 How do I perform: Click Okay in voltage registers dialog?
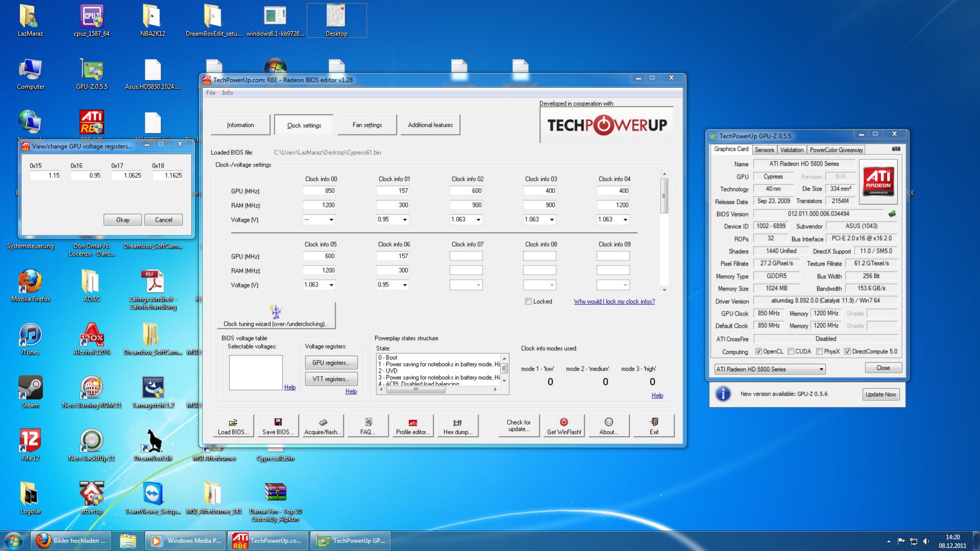[123, 220]
